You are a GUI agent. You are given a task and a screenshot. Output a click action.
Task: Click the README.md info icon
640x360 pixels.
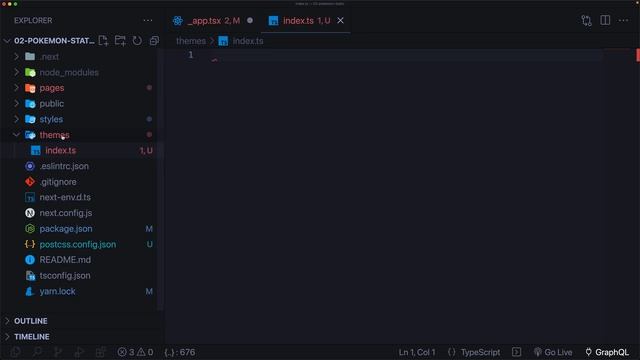tap(30, 260)
